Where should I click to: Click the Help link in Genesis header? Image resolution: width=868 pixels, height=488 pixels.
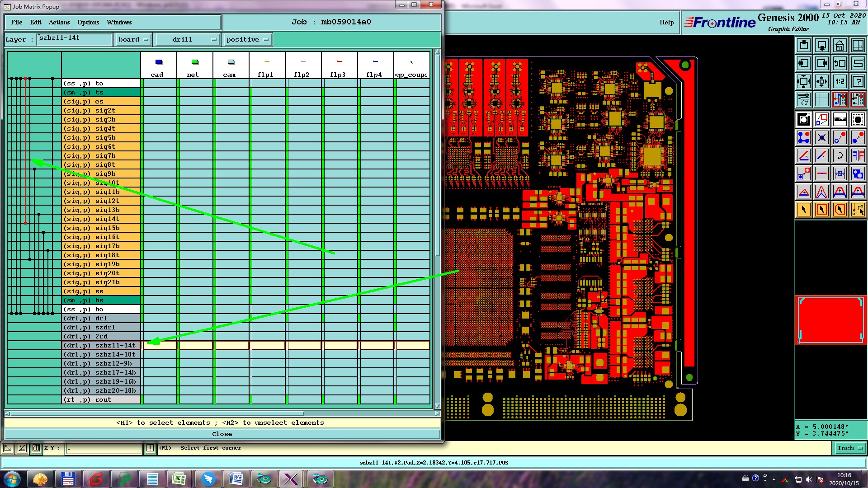point(666,22)
